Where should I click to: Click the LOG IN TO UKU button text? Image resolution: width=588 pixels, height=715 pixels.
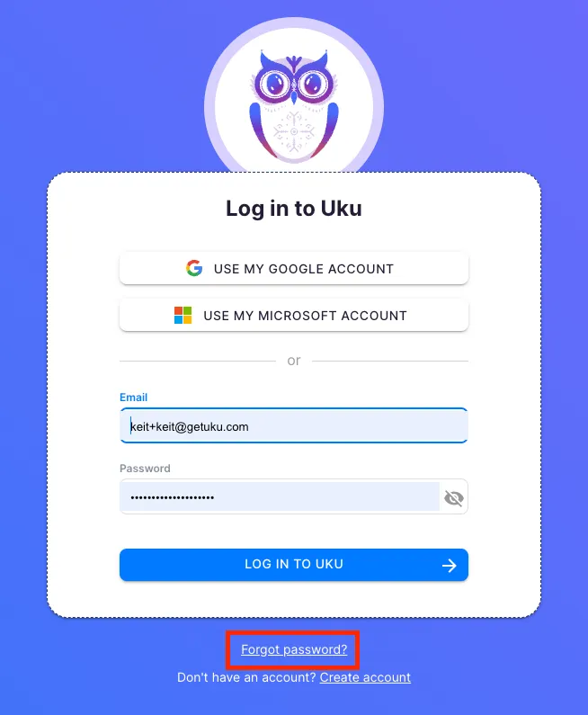(294, 564)
